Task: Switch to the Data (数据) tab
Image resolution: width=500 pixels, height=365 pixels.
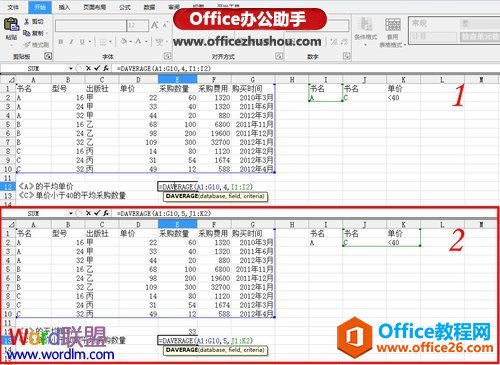Action: coord(149,7)
